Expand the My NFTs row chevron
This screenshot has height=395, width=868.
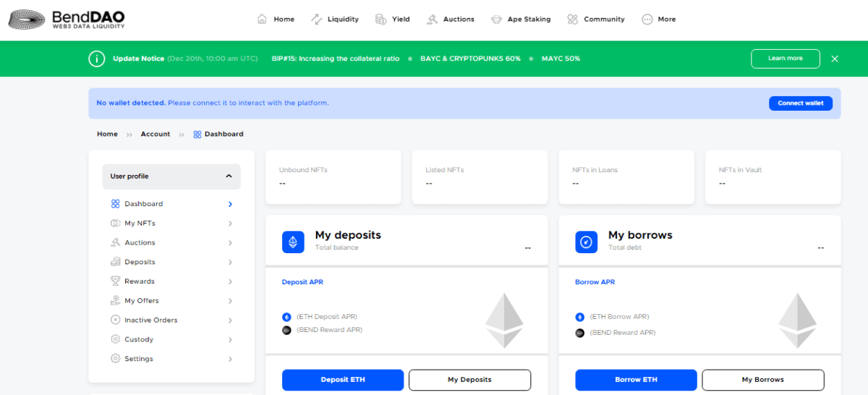pyautogui.click(x=230, y=224)
